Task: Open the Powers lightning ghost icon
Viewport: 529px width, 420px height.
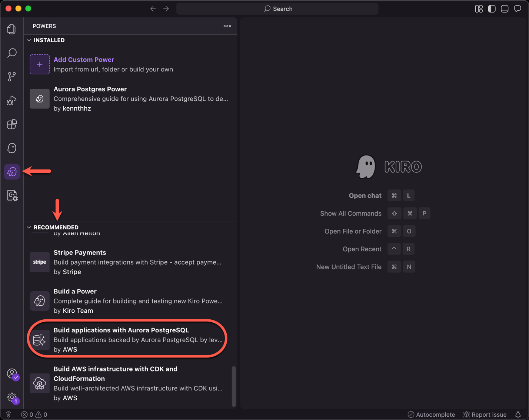Action: coord(12,172)
